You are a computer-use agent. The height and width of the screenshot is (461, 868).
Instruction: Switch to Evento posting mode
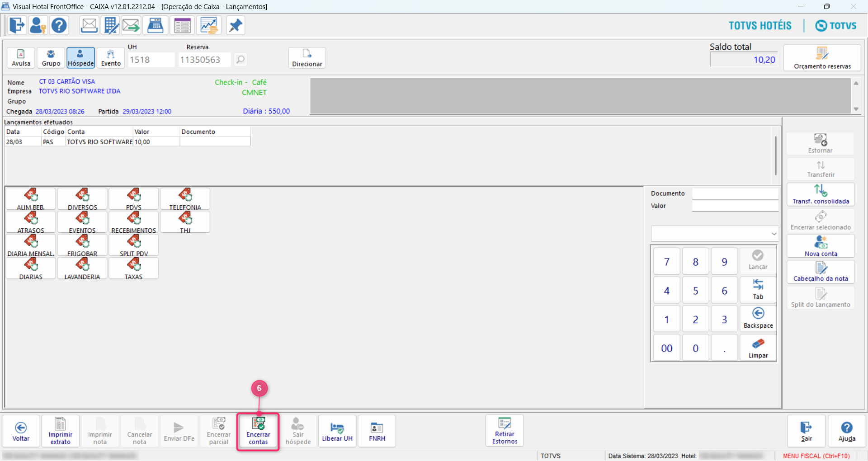coord(111,58)
